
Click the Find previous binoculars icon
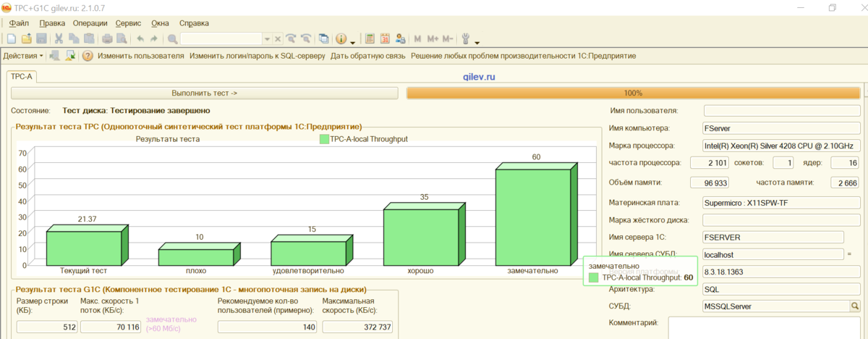pos(306,38)
